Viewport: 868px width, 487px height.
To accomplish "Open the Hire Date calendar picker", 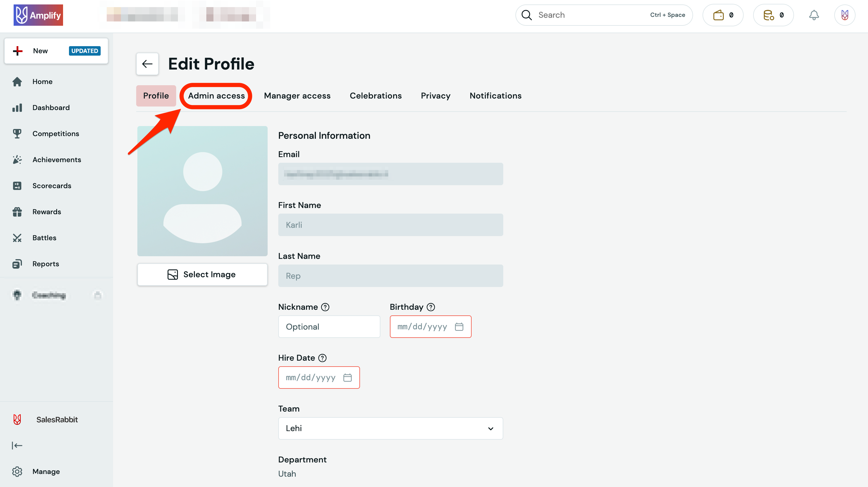I will point(348,377).
